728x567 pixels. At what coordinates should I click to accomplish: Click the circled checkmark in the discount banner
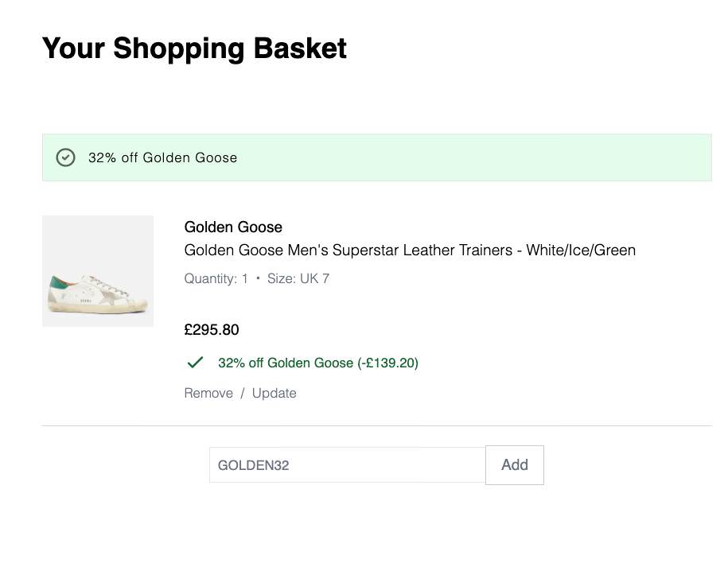click(x=65, y=157)
